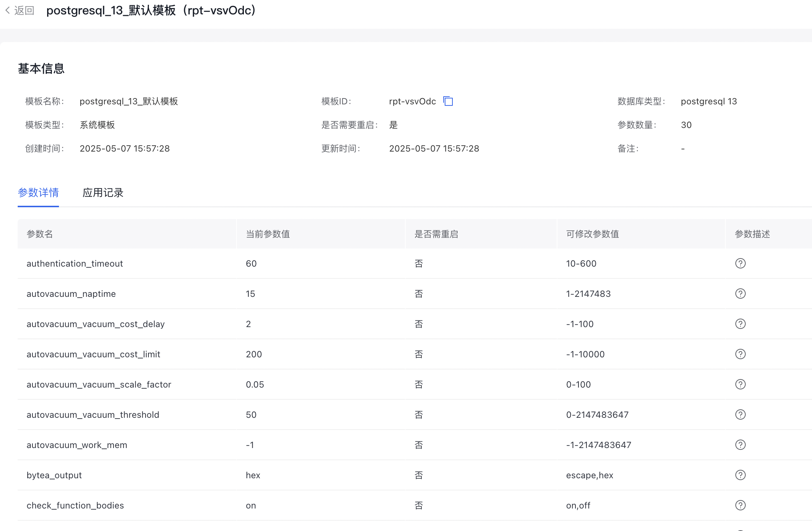View help for autovacuum_vacuum_scale_factor
812x531 pixels.
click(x=740, y=384)
